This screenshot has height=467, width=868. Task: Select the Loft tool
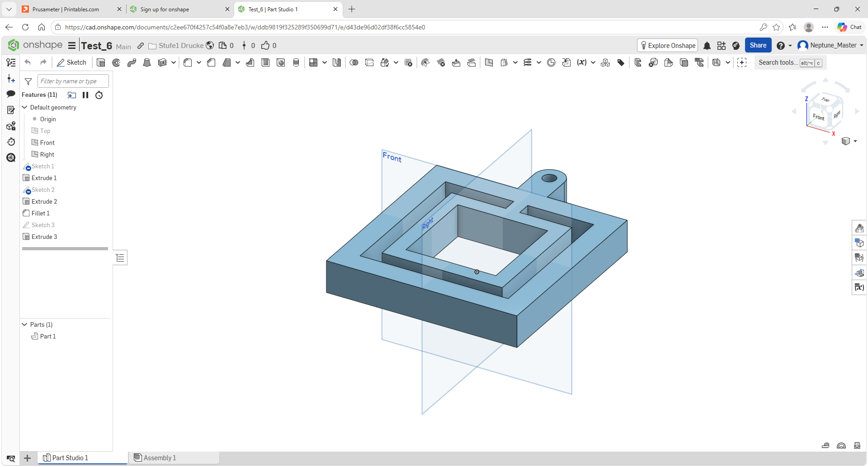pos(147,62)
